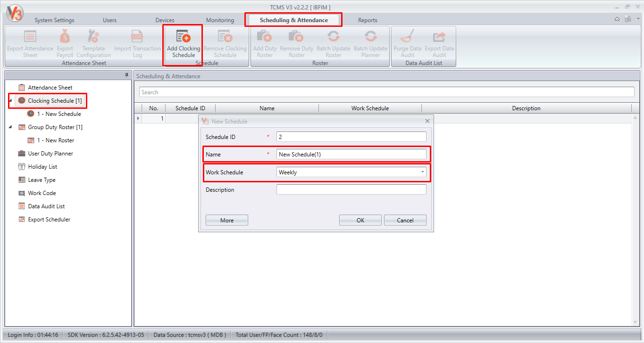The height and width of the screenshot is (343, 644).
Task: Confirm New Schedule with OK
Action: pyautogui.click(x=360, y=220)
